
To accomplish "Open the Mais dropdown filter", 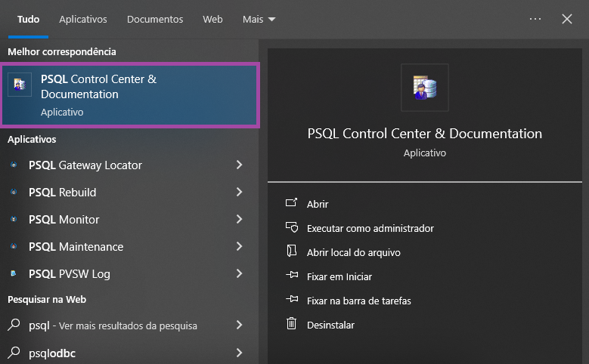I will tap(259, 19).
